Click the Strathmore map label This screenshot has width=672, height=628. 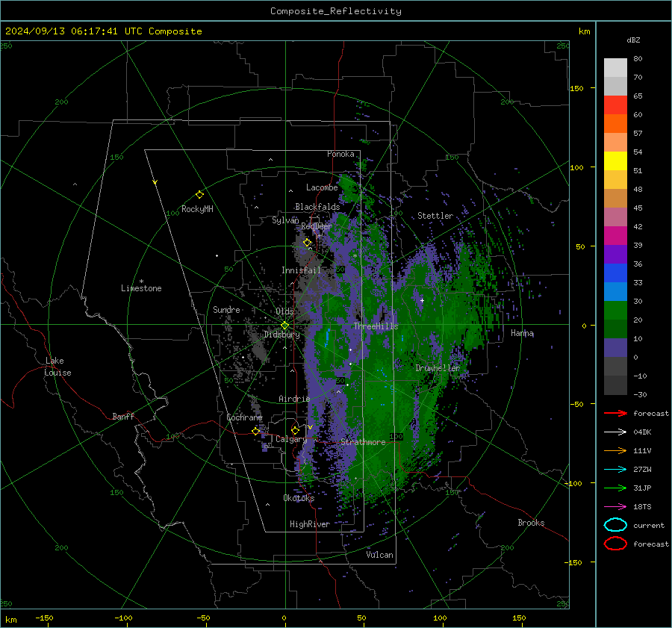[x=363, y=442]
